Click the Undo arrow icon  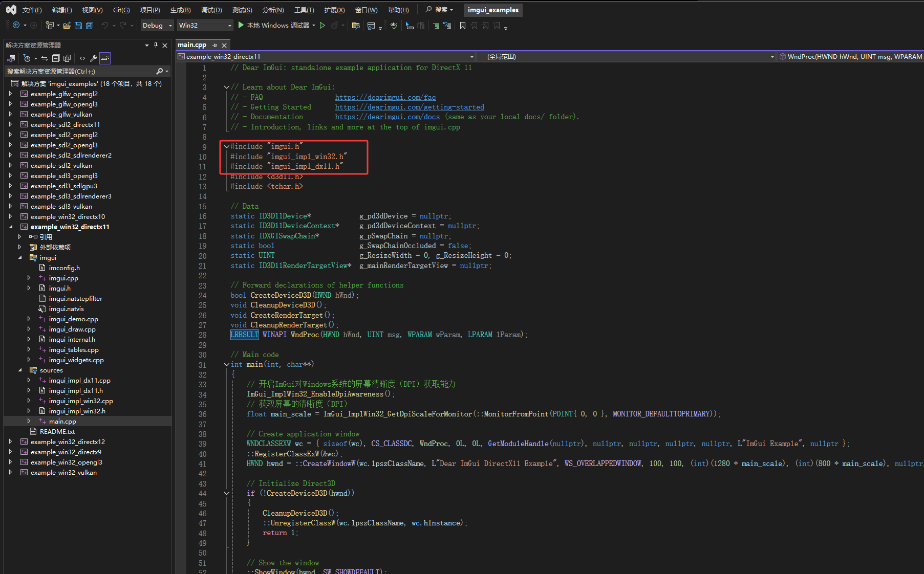point(105,25)
